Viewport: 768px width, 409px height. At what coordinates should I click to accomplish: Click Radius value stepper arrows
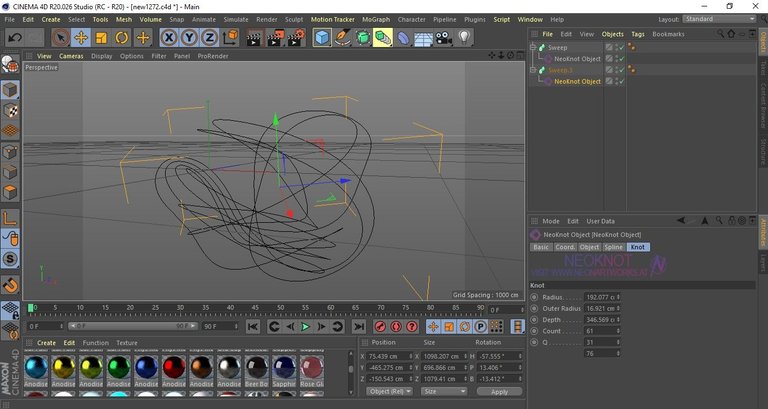[618, 297]
